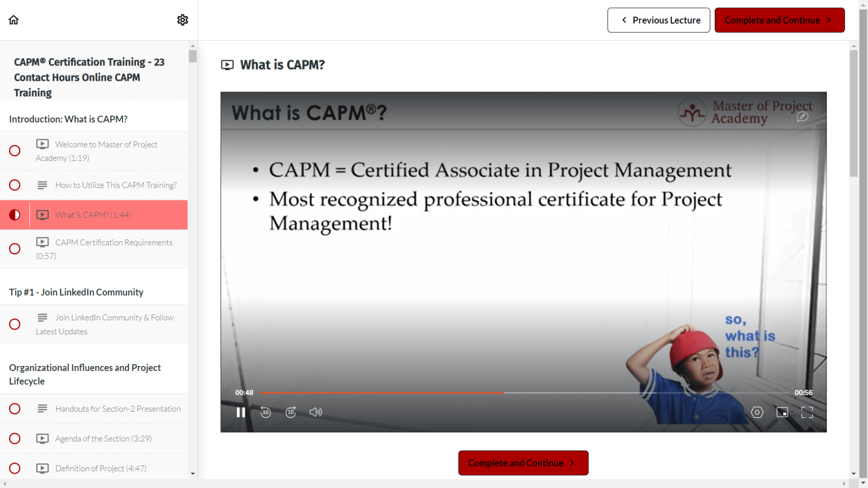The width and height of the screenshot is (868, 488).
Task: Go to Previous Lecture
Action: click(x=658, y=20)
